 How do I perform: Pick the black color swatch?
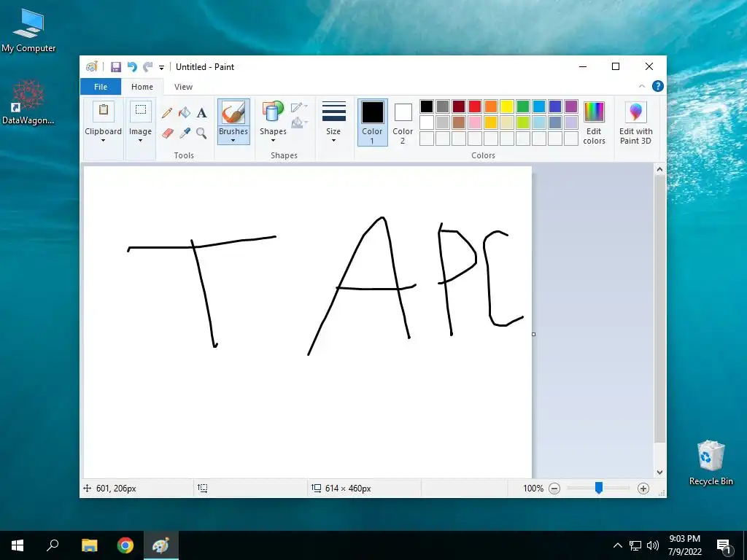(427, 106)
